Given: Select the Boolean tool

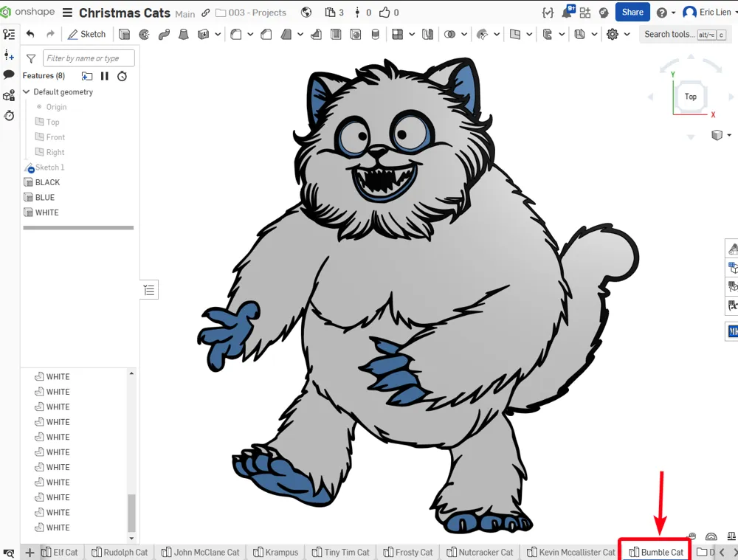Looking at the screenshot, I should pyautogui.click(x=449, y=35).
